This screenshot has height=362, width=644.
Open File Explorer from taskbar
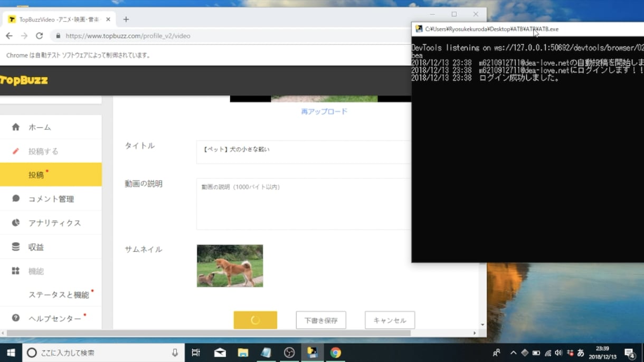pyautogui.click(x=243, y=353)
